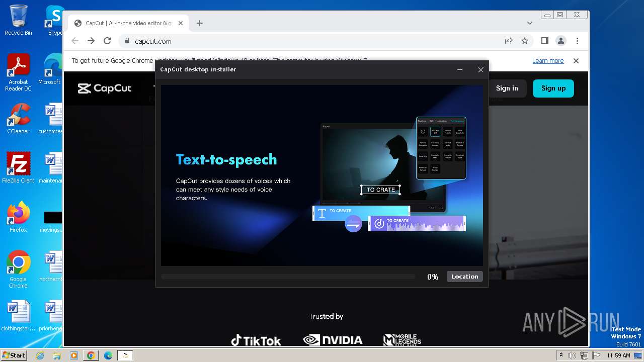The height and width of the screenshot is (362, 644).
Task: Open media player taskbar icon
Action: click(x=74, y=355)
